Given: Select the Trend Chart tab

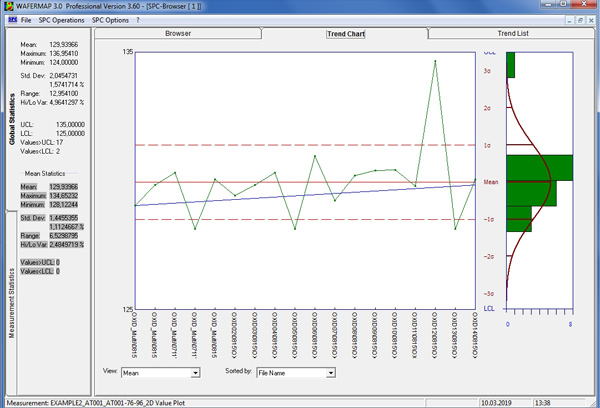Looking at the screenshot, I should (346, 34).
